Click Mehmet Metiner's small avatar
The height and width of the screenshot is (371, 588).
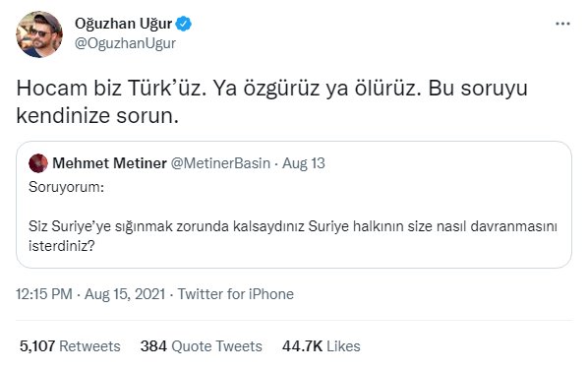[38, 163]
